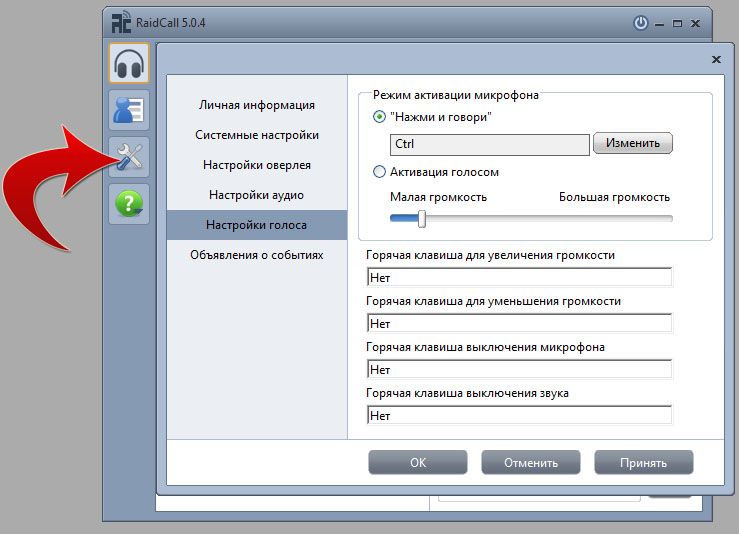Maximize the RaidCall main window
Screen dimensions: 739x534
click(677, 24)
